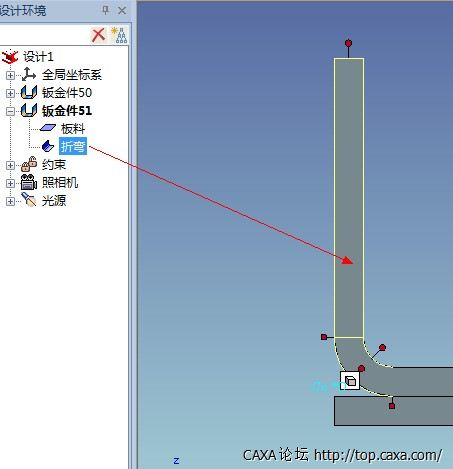Image resolution: width=453 pixels, height=469 pixels.
Task: Pin the design environment panel
Action: (105, 11)
